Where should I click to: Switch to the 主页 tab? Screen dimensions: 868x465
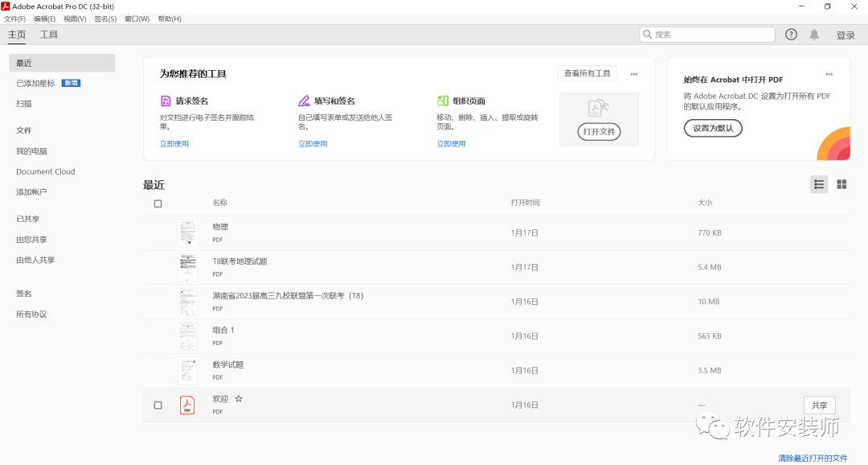click(17, 35)
